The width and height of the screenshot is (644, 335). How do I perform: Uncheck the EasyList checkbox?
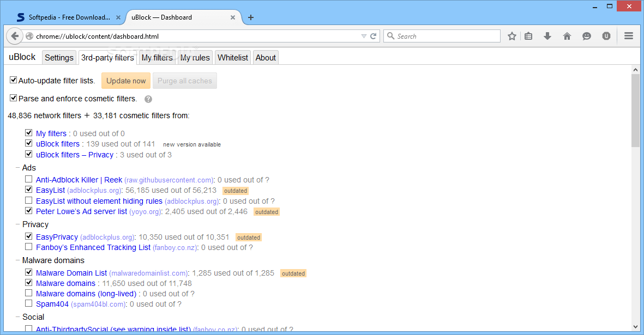click(x=28, y=190)
